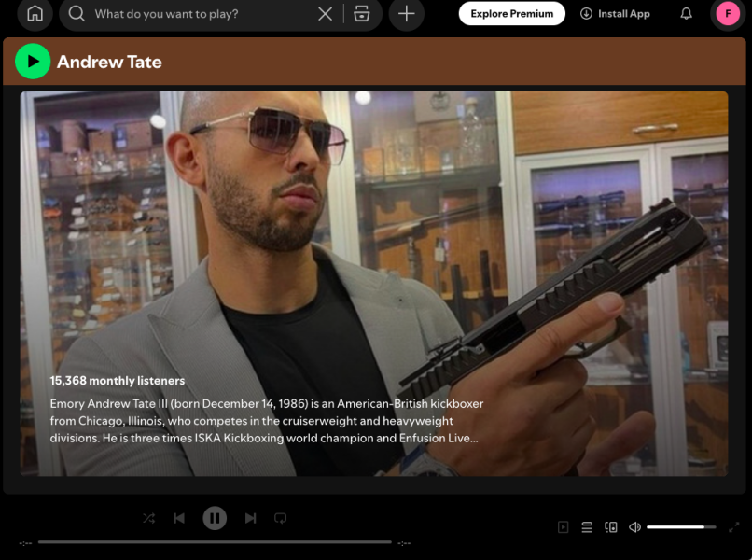The image size is (752, 560).
Task: Open the user profile menu avatar
Action: (728, 14)
